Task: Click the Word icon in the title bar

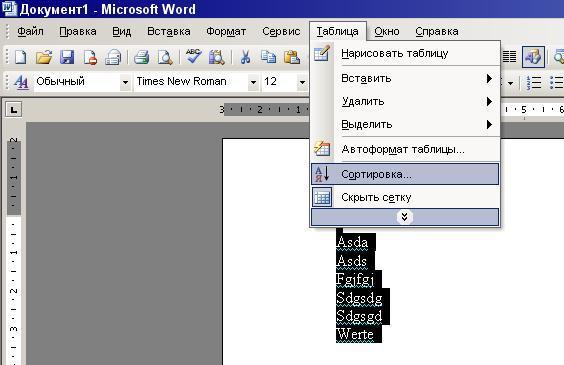Action: [9, 9]
